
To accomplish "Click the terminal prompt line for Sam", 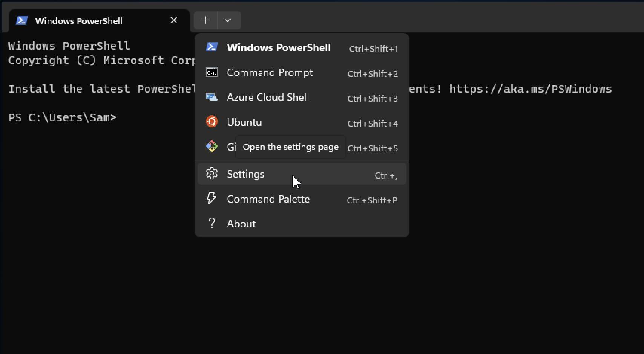I will coord(62,117).
